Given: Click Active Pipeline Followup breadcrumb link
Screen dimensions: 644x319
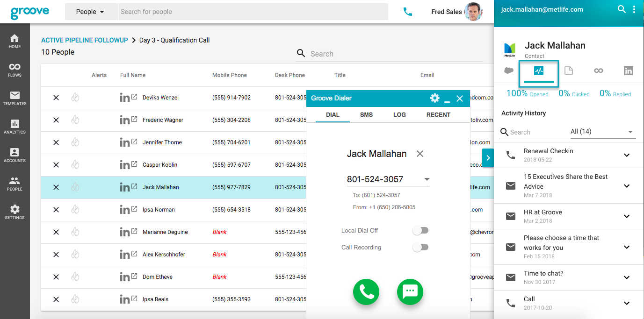Looking at the screenshot, I should coord(85,40).
